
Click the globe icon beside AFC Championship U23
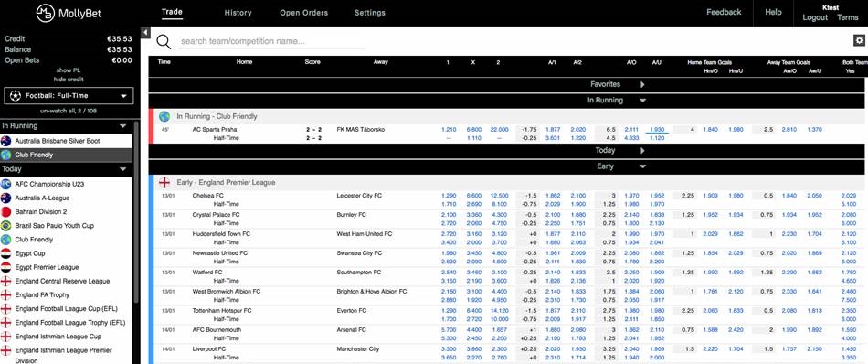coord(6,184)
